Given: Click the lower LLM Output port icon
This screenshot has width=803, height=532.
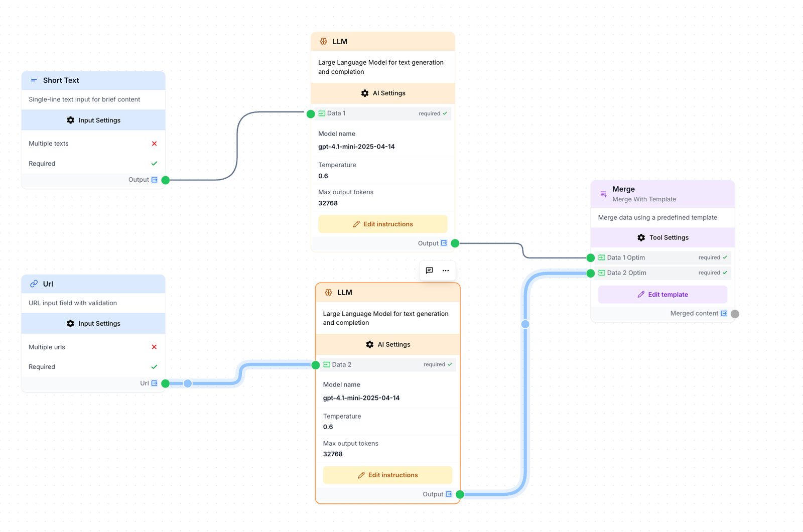Looking at the screenshot, I should pyautogui.click(x=449, y=494).
